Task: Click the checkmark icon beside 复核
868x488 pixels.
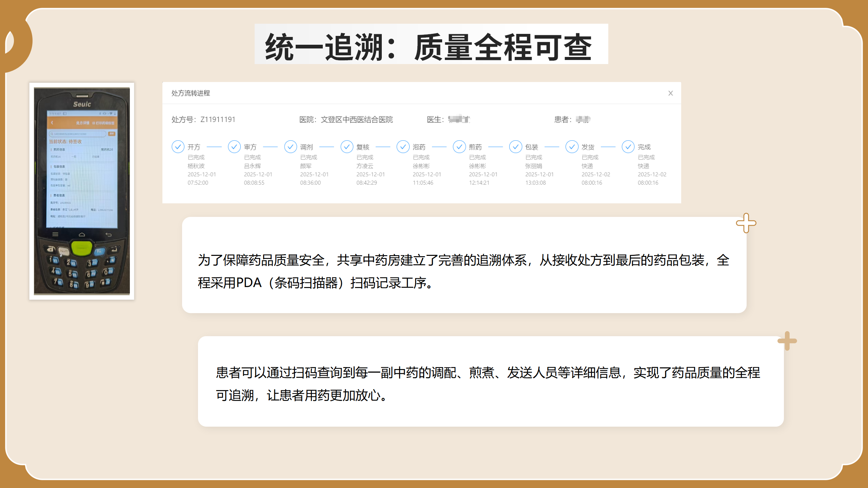Action: (x=347, y=147)
